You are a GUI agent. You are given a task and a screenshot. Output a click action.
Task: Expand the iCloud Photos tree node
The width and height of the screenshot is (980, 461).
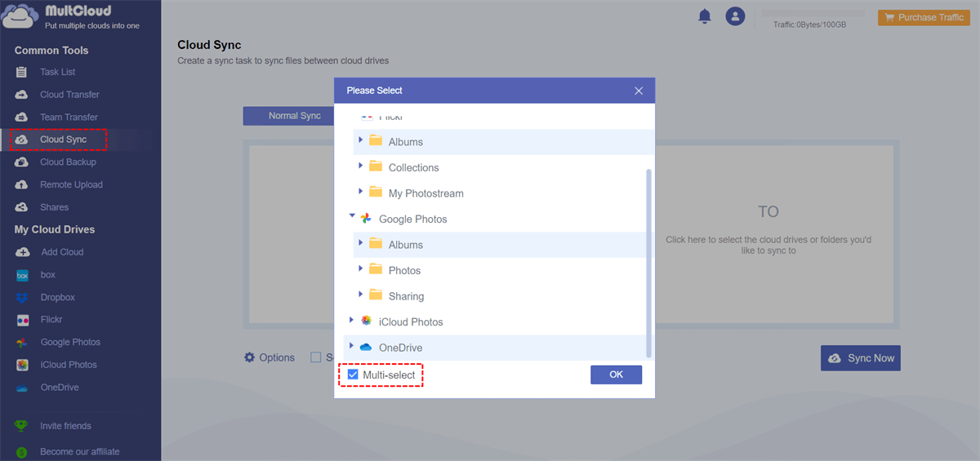[x=352, y=321]
